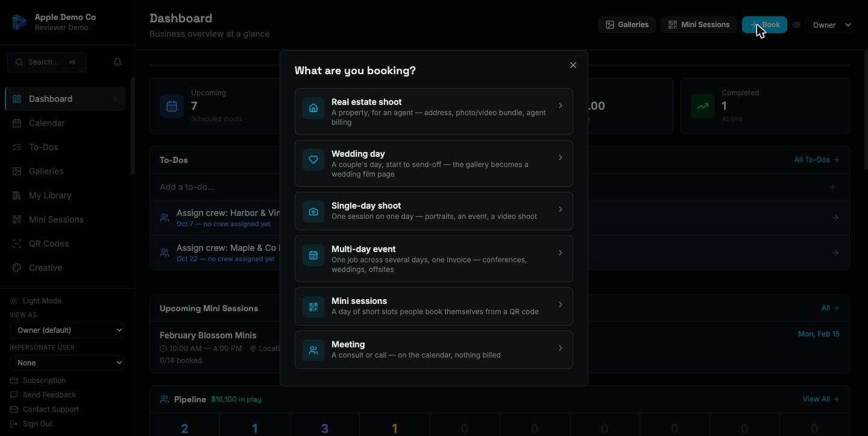The height and width of the screenshot is (436, 868).
Task: Click the Real estate shoot house icon
Action: point(313,109)
